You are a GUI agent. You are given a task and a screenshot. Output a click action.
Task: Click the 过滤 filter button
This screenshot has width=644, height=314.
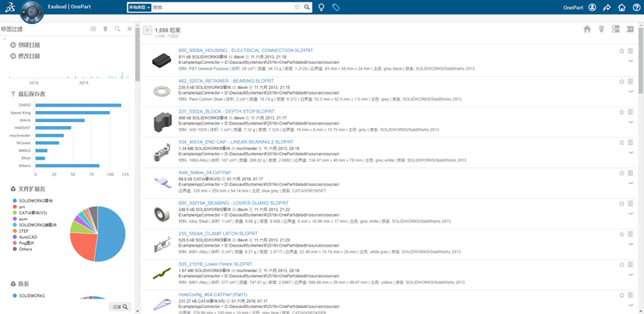click(120, 306)
